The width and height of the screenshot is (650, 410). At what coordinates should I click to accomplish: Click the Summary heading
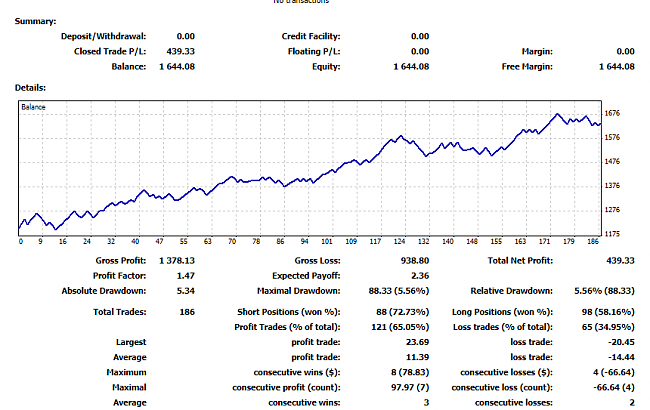pyautogui.click(x=35, y=21)
